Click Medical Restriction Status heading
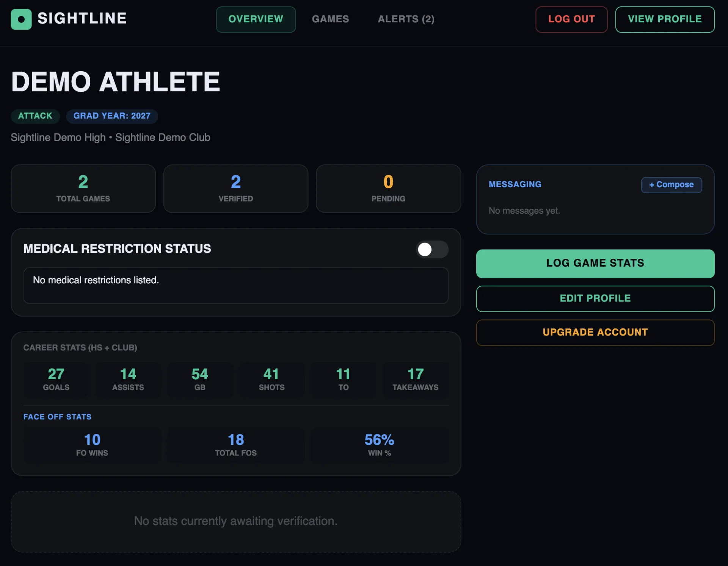 pyautogui.click(x=117, y=249)
